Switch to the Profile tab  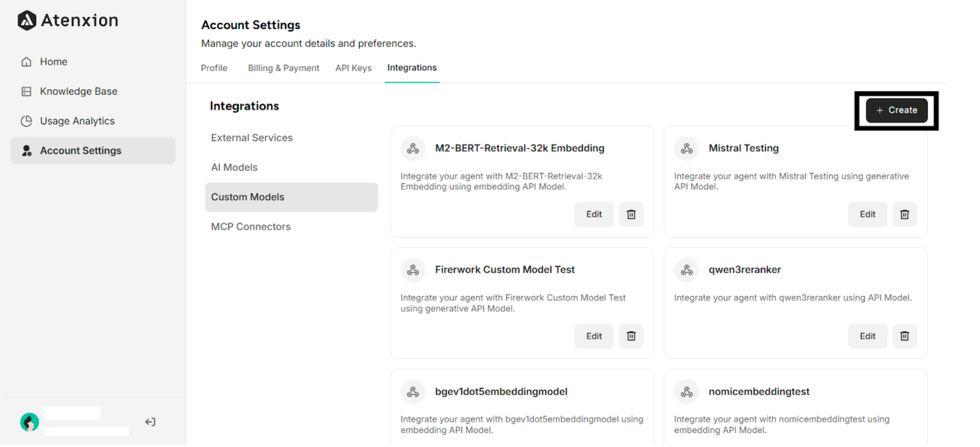214,68
